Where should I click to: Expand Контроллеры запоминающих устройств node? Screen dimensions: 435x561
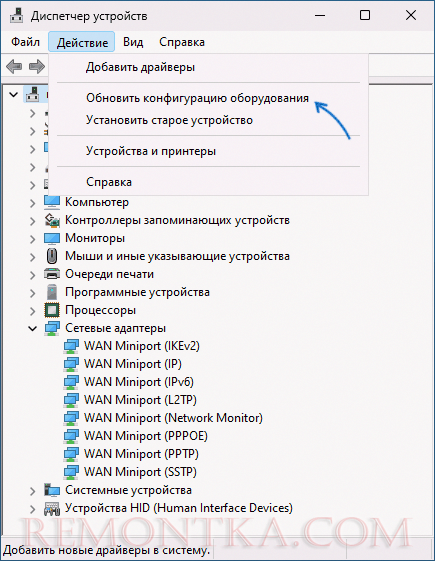(x=33, y=221)
